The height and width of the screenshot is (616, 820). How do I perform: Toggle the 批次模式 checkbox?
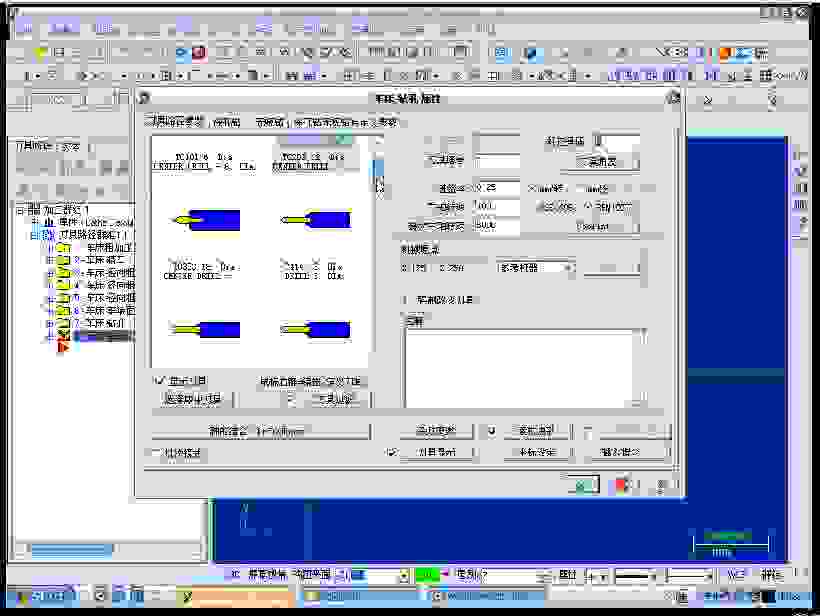coord(157,452)
